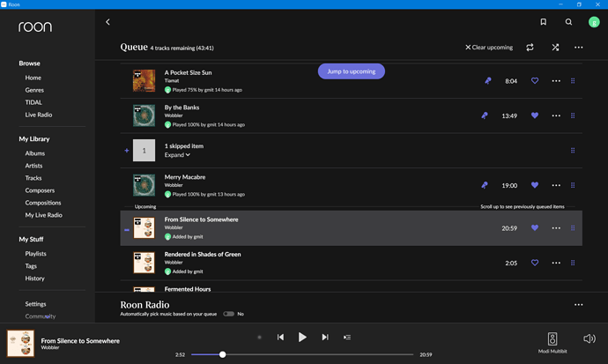Open Roon Radio three-dots menu

(x=578, y=305)
